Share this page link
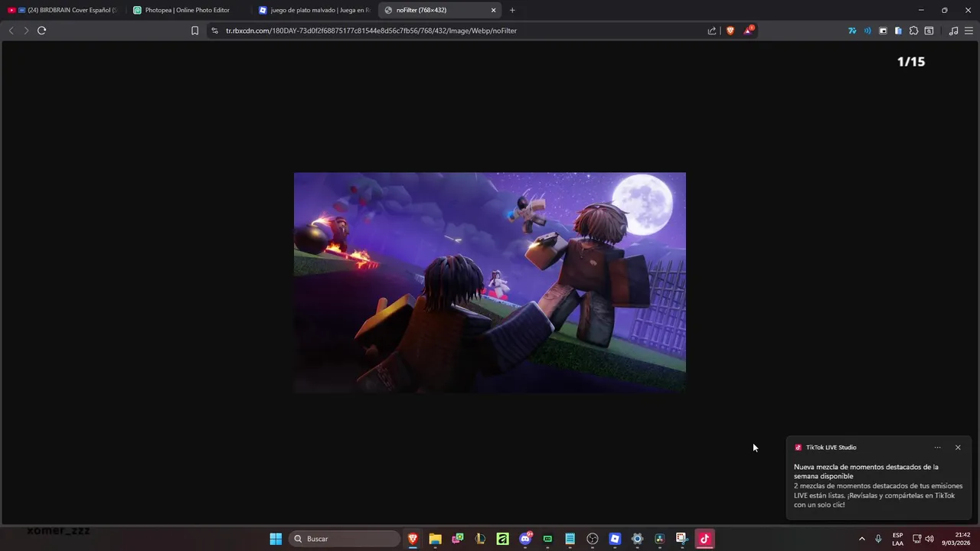The image size is (980, 551). (712, 31)
